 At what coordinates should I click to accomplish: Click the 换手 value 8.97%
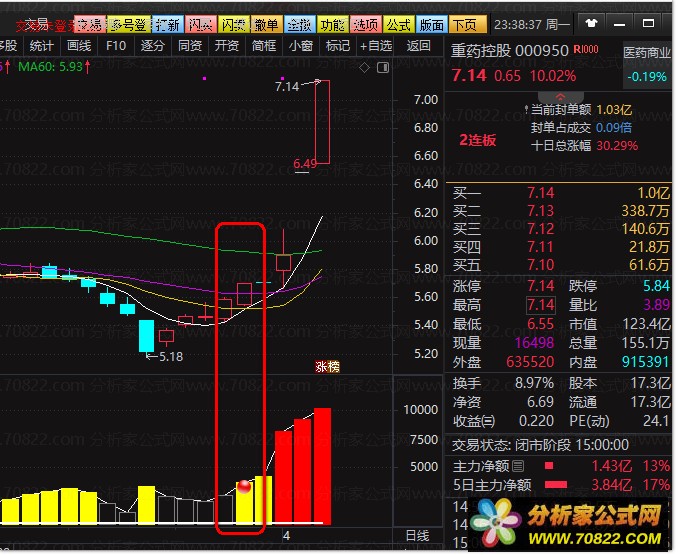534,383
